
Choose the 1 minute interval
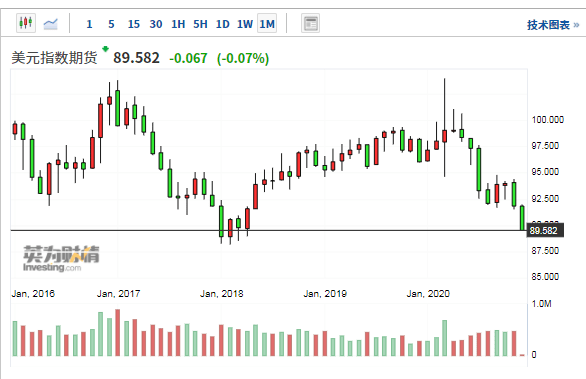[89, 24]
